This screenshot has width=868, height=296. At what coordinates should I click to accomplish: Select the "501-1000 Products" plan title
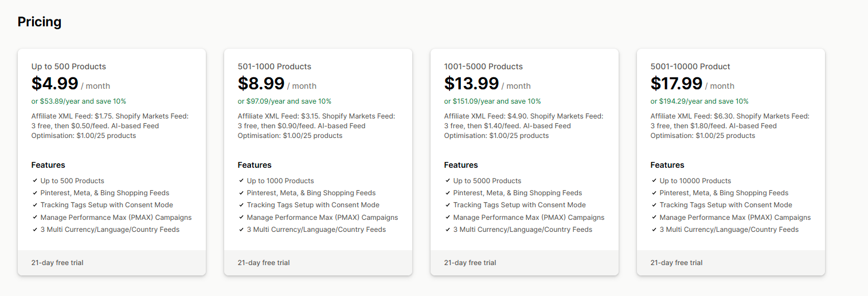click(x=275, y=66)
